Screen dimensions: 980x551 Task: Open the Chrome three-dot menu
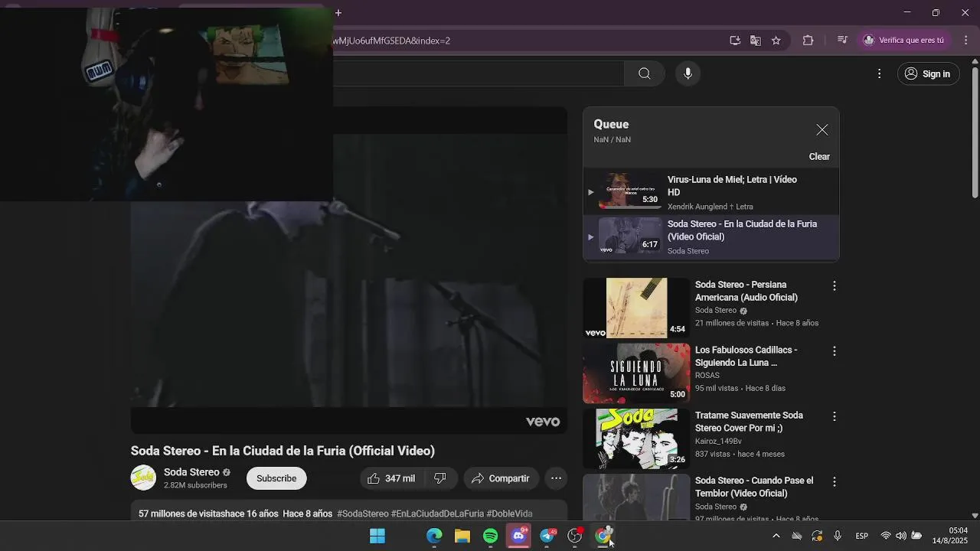tap(965, 41)
